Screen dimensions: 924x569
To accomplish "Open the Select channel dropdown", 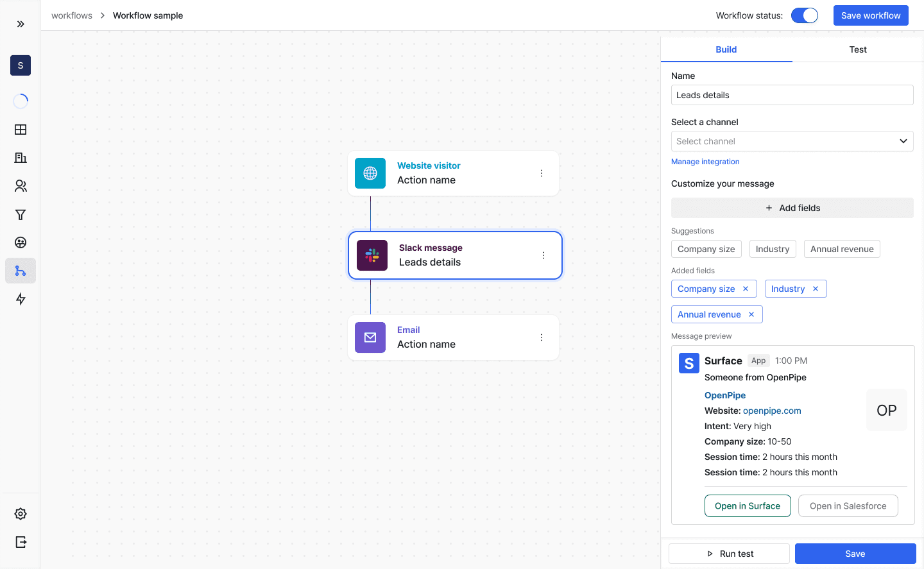I will [792, 141].
